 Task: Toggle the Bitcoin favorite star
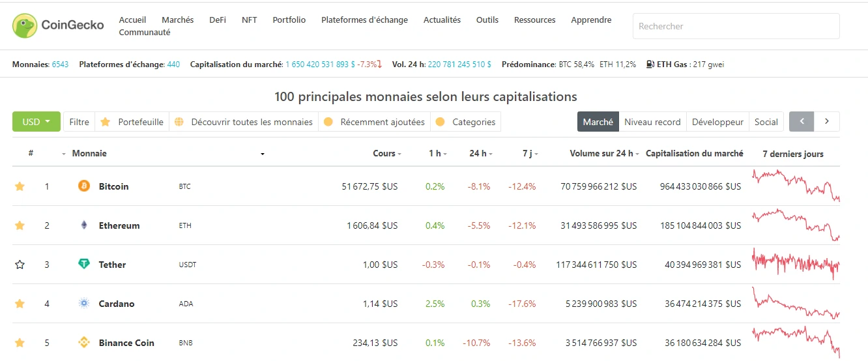coord(20,186)
